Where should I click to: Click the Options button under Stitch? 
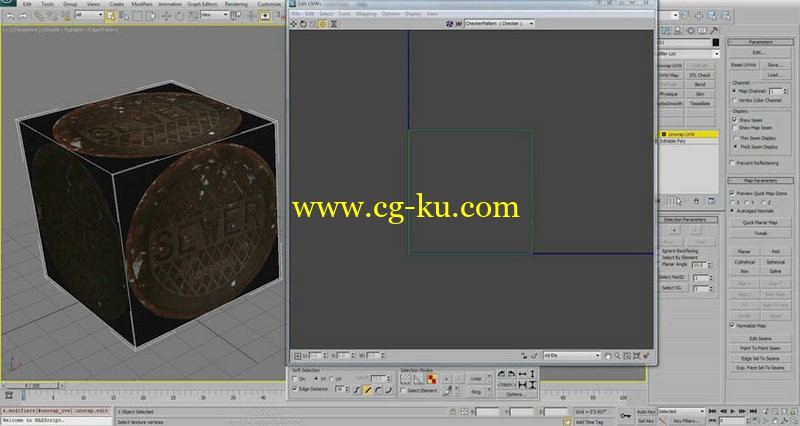pos(515,394)
